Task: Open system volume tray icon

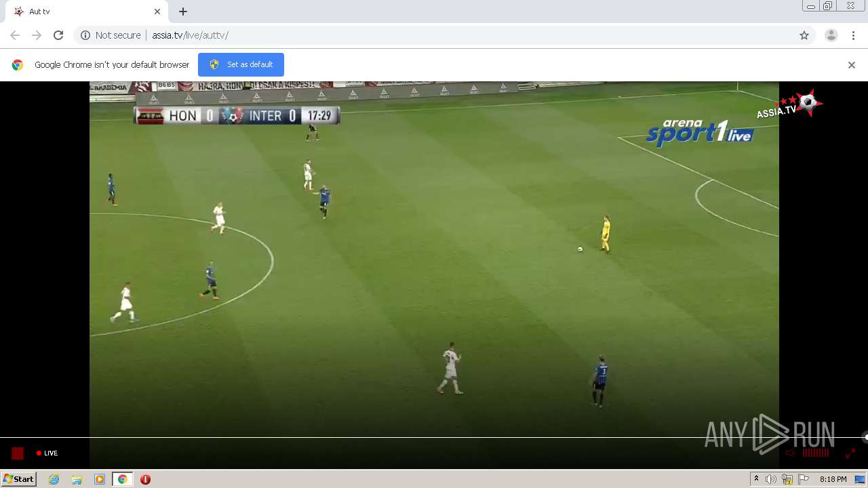Action: tap(771, 479)
